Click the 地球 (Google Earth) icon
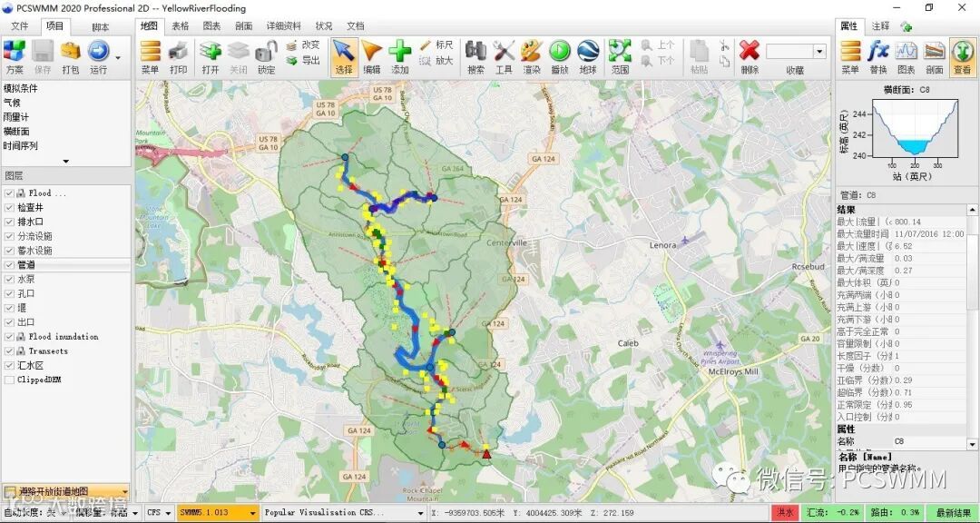The height and width of the screenshot is (523, 980). [588, 57]
